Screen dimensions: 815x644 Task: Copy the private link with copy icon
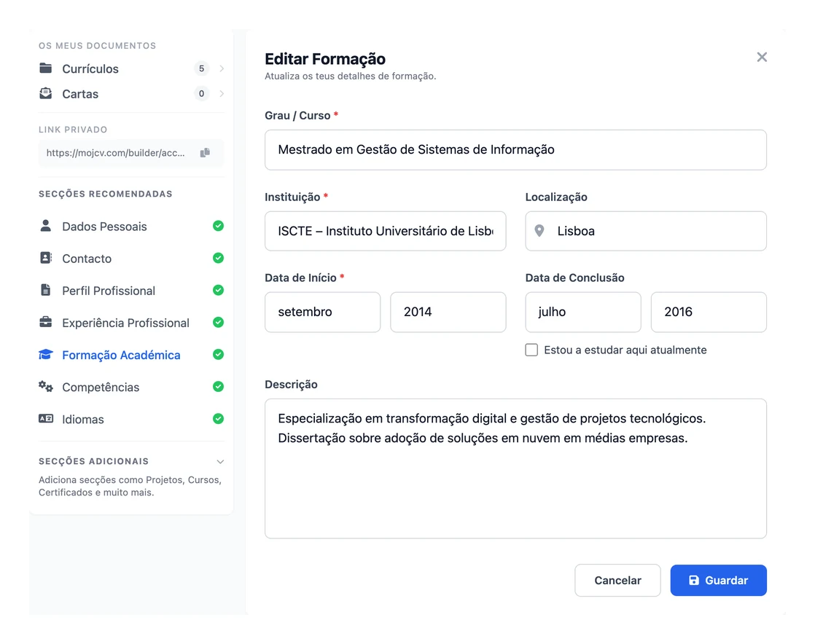click(x=206, y=153)
